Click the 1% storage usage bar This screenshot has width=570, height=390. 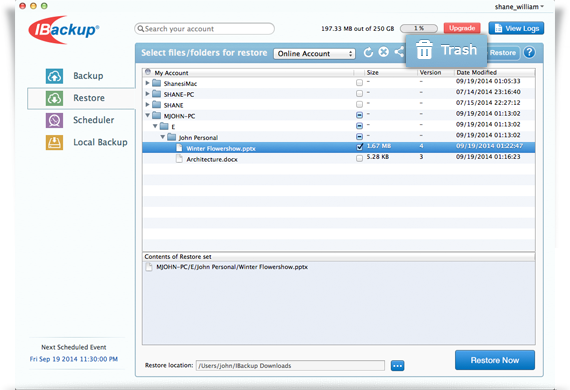point(419,28)
